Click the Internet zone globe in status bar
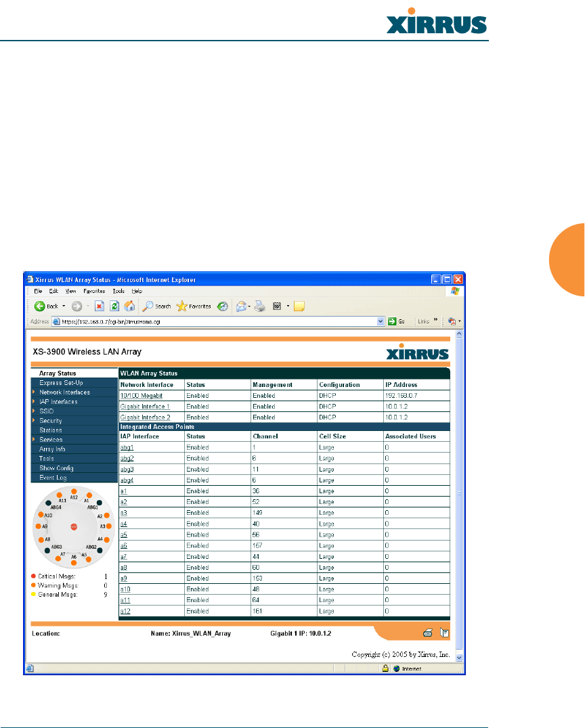The width and height of the screenshot is (585, 728). point(396,668)
